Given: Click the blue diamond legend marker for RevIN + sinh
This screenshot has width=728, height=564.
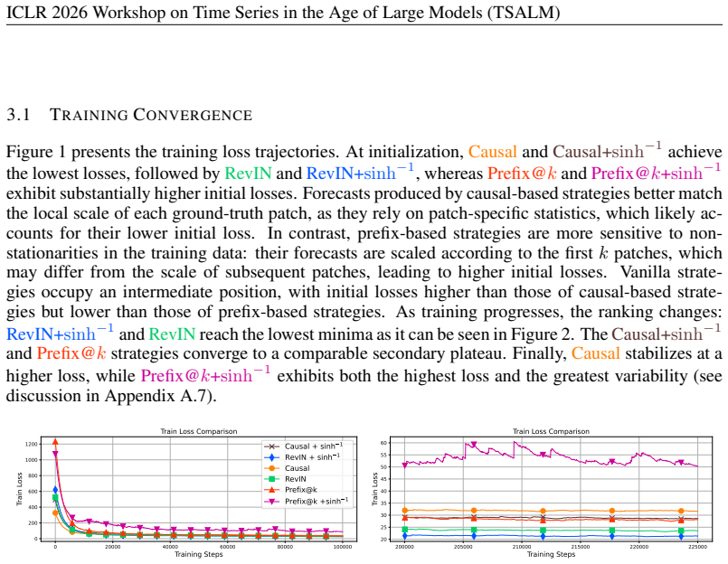Looking at the screenshot, I should [271, 457].
